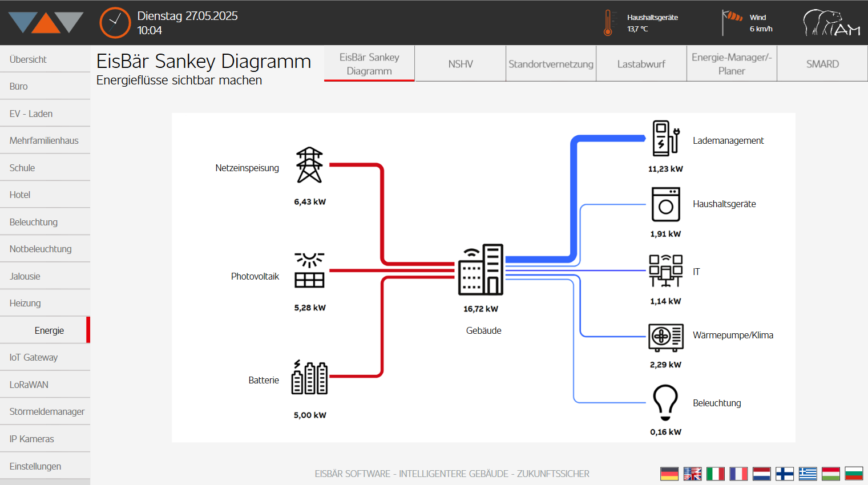Click the Lademanagement label
The height and width of the screenshot is (485, 868).
[x=728, y=141]
